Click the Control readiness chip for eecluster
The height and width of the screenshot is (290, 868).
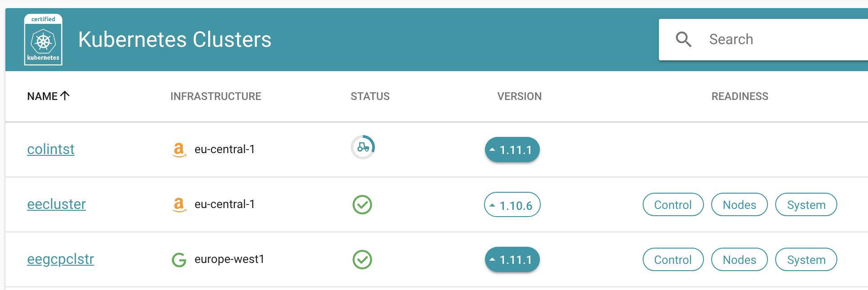672,204
